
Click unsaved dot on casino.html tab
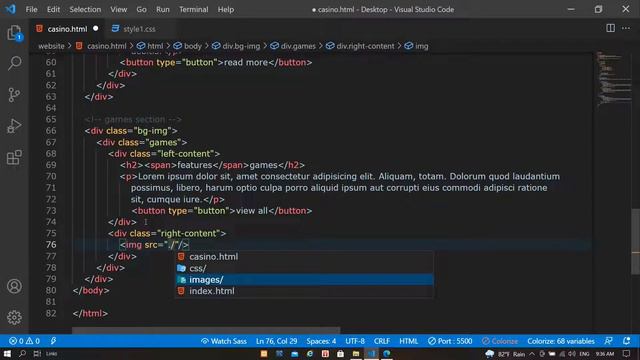[x=96, y=29]
